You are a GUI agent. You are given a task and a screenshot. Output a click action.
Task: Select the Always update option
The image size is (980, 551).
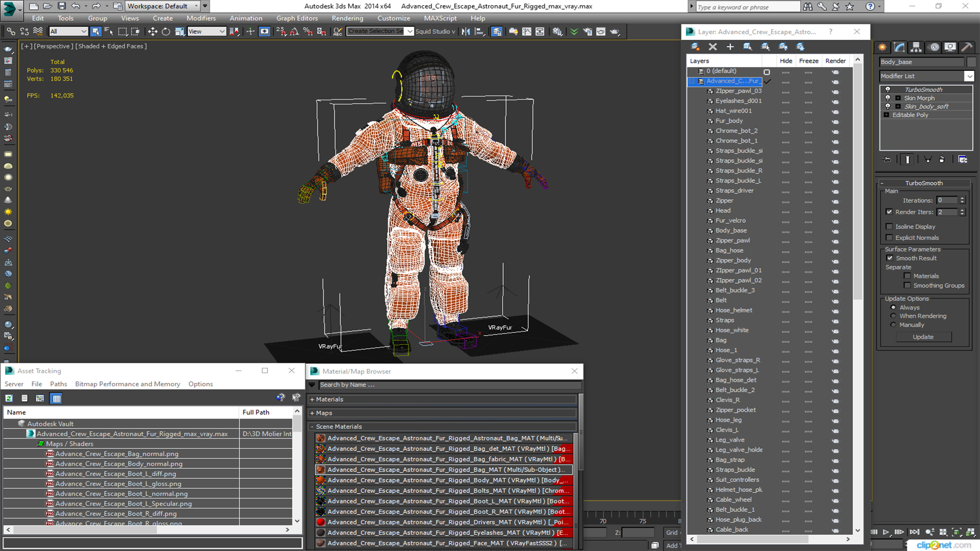(x=893, y=308)
